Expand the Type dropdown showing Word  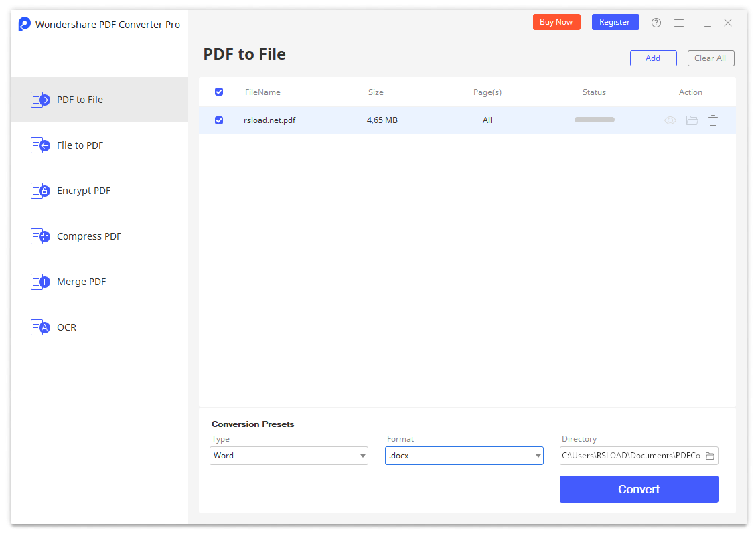point(289,456)
